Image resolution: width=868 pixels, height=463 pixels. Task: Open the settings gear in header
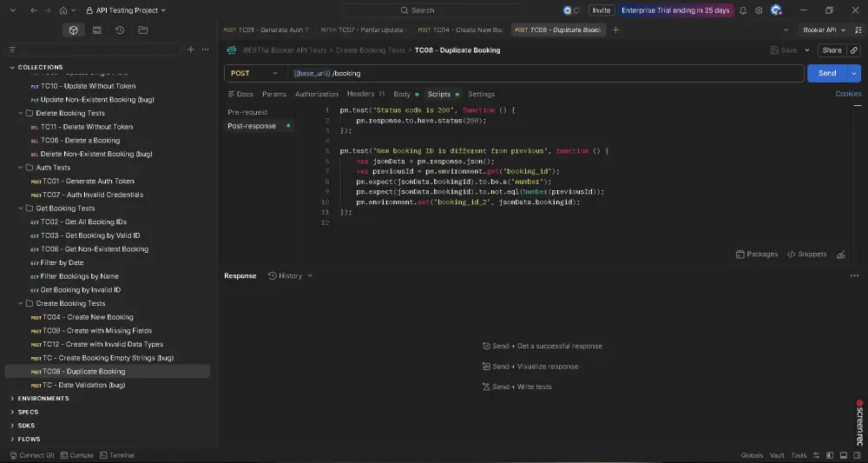(759, 10)
